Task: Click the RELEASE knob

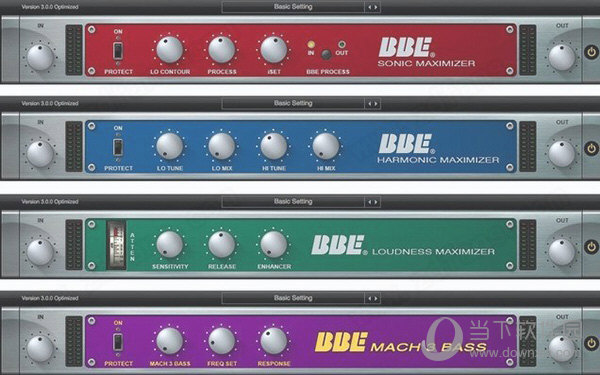Action: tap(222, 245)
